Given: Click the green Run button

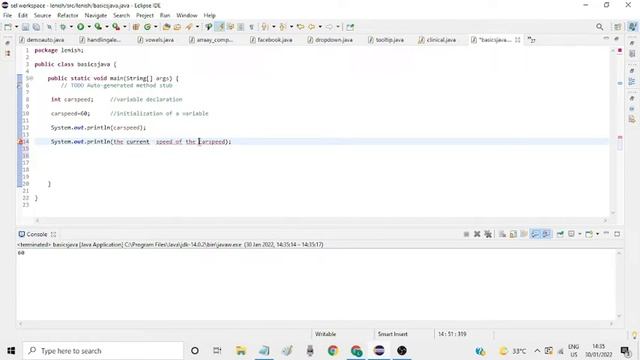Looking at the screenshot, I should coord(80,27).
